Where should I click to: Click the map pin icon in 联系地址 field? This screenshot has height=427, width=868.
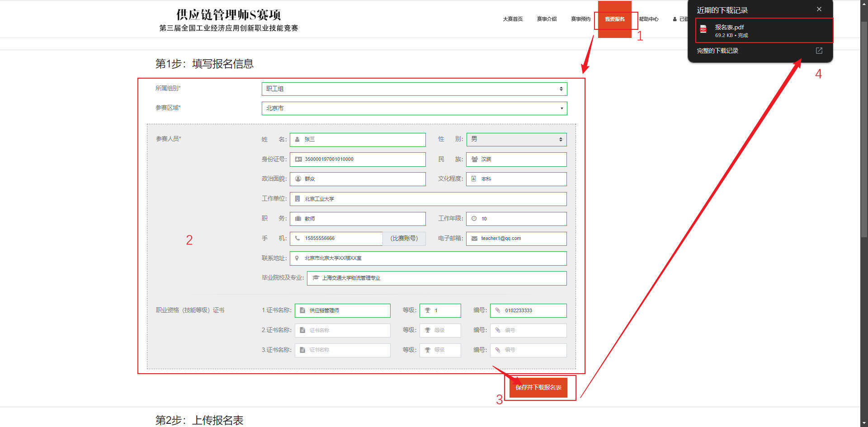coord(297,258)
